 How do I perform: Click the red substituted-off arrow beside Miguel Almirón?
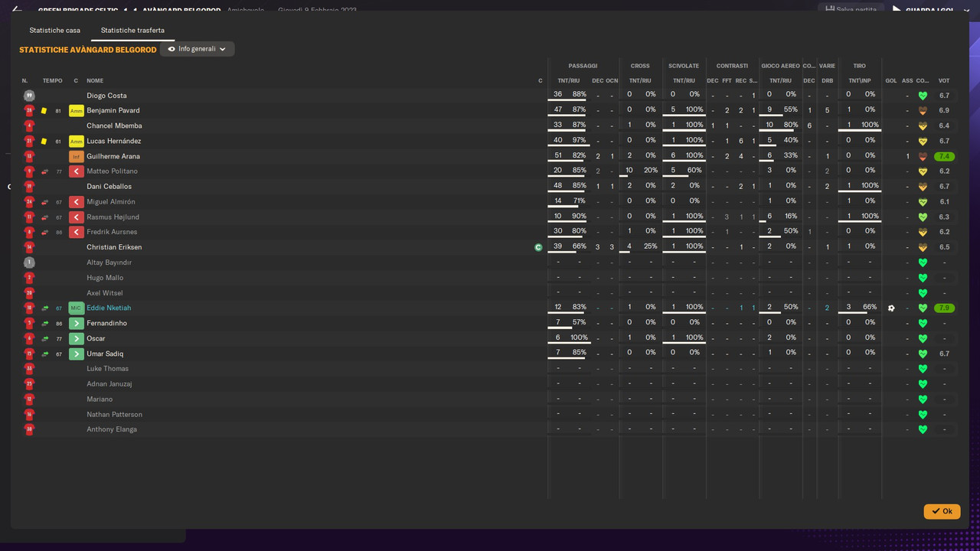click(x=76, y=202)
